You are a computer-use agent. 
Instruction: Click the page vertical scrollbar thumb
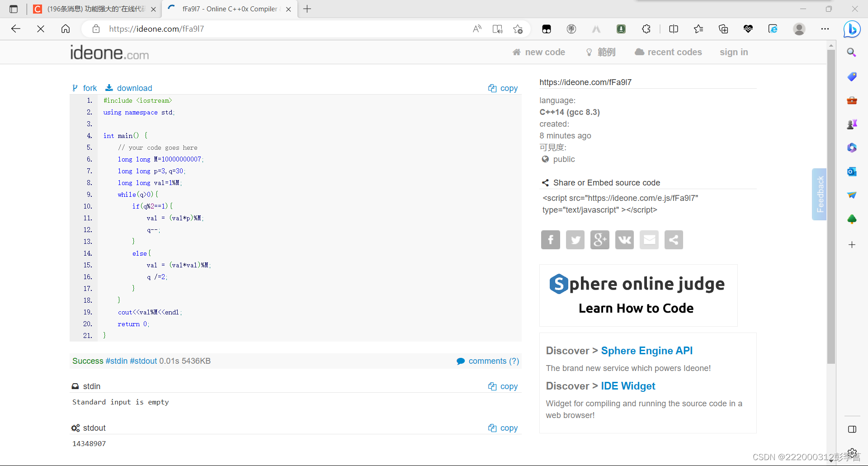click(831, 206)
